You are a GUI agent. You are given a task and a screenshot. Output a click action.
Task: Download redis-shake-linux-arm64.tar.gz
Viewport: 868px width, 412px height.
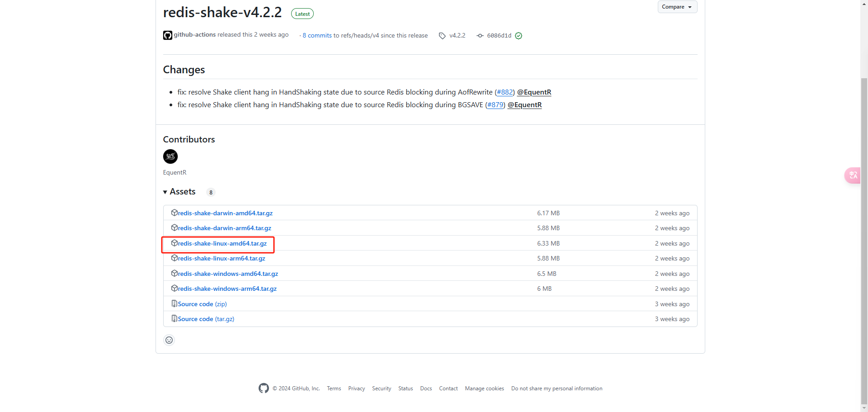[222, 258]
